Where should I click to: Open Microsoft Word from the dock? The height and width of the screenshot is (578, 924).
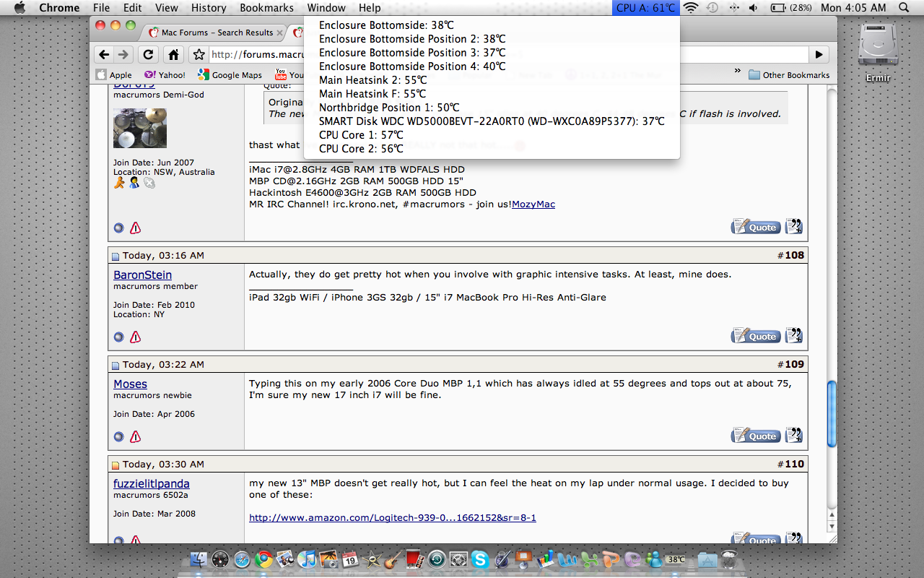567,558
